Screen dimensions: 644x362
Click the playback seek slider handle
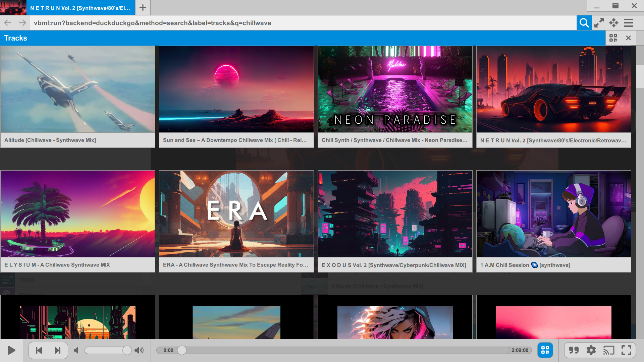(182, 350)
